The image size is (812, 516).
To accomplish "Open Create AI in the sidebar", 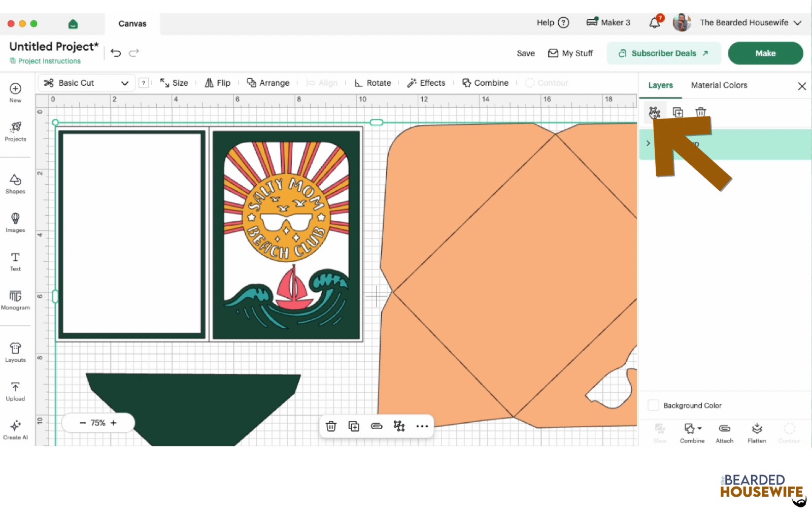I will [x=15, y=430].
